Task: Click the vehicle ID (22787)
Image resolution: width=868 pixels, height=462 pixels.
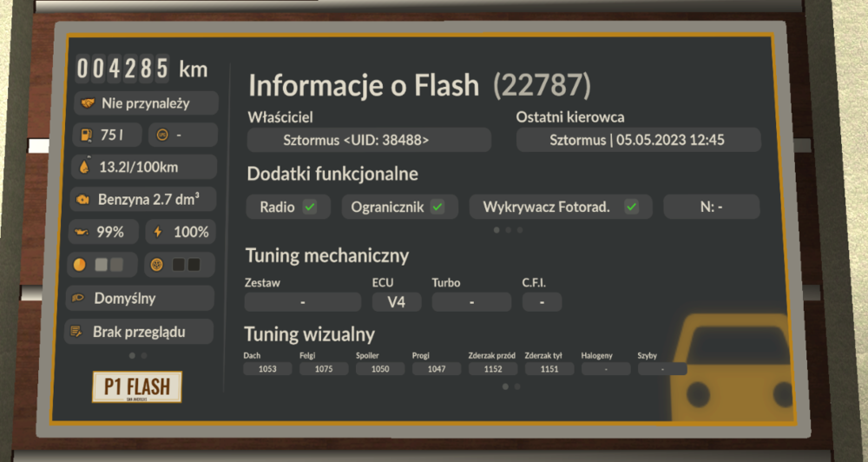Action: (542, 85)
